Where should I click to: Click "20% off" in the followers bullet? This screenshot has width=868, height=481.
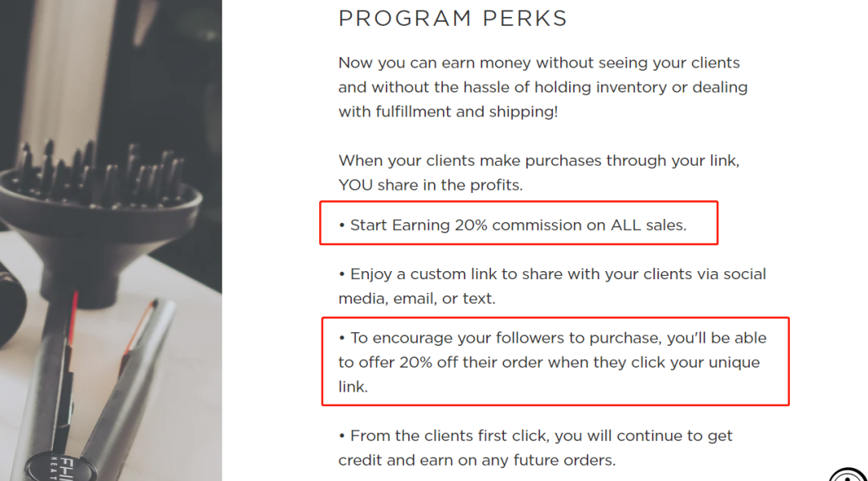(x=416, y=362)
